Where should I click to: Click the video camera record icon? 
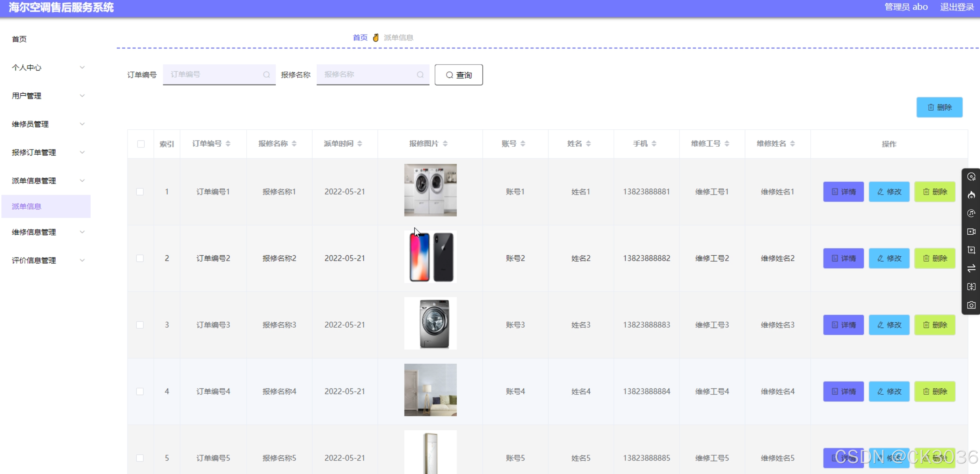pyautogui.click(x=971, y=231)
